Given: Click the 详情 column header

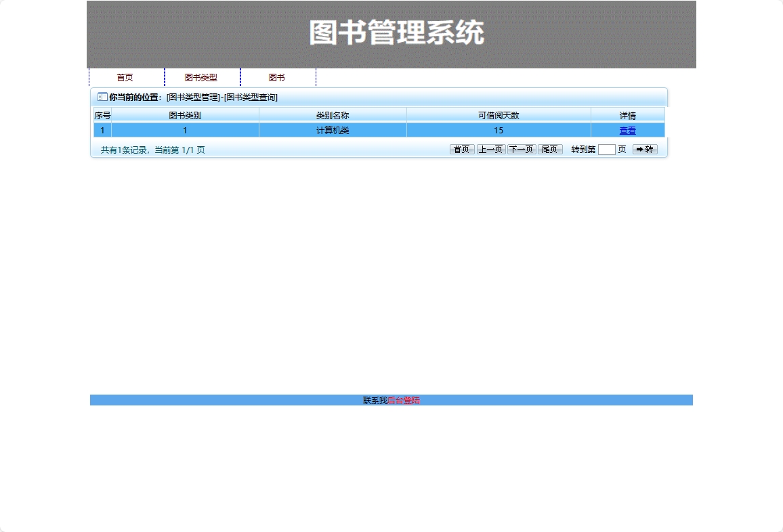Looking at the screenshot, I should click(x=627, y=114).
